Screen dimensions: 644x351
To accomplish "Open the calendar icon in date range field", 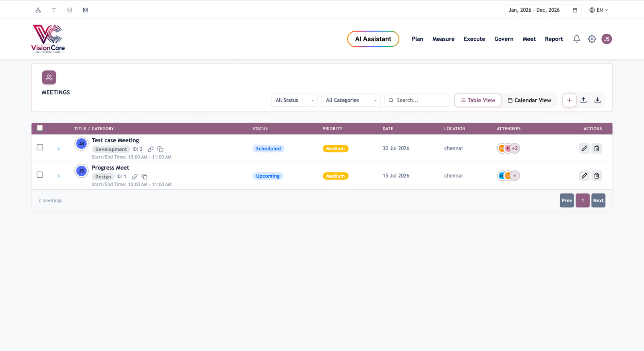I will [575, 10].
